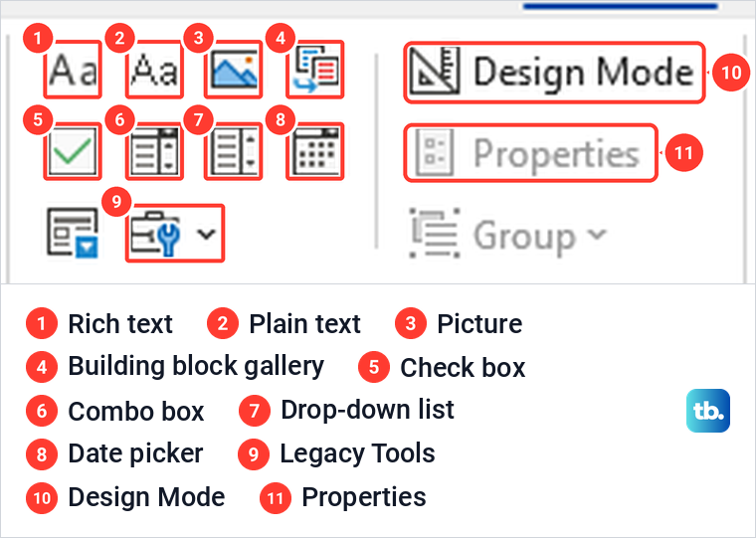
Task: Insert a Drop-Down List content control
Action: click(234, 152)
